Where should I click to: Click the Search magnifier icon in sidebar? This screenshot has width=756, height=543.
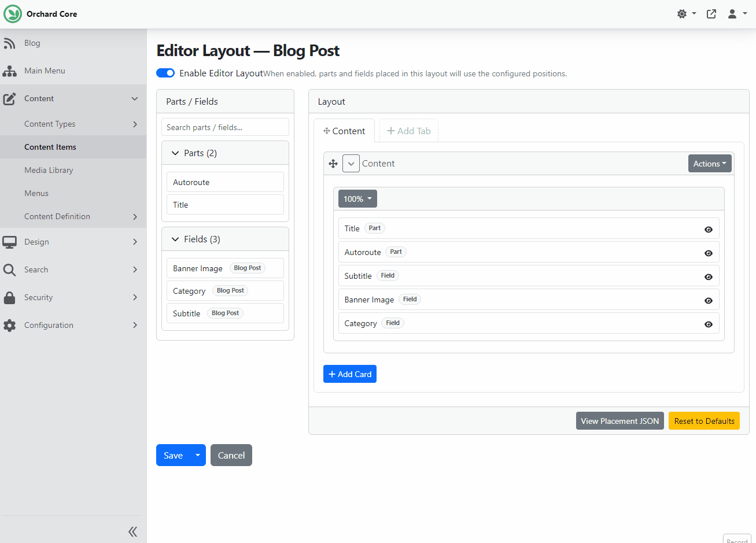(x=9, y=270)
